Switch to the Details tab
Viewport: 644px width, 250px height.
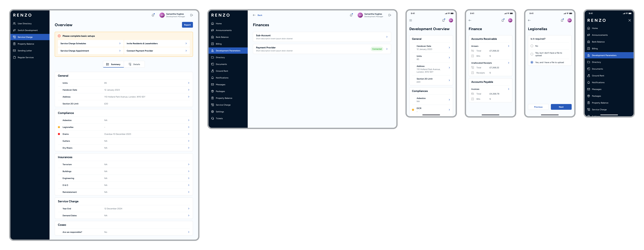[x=134, y=65]
